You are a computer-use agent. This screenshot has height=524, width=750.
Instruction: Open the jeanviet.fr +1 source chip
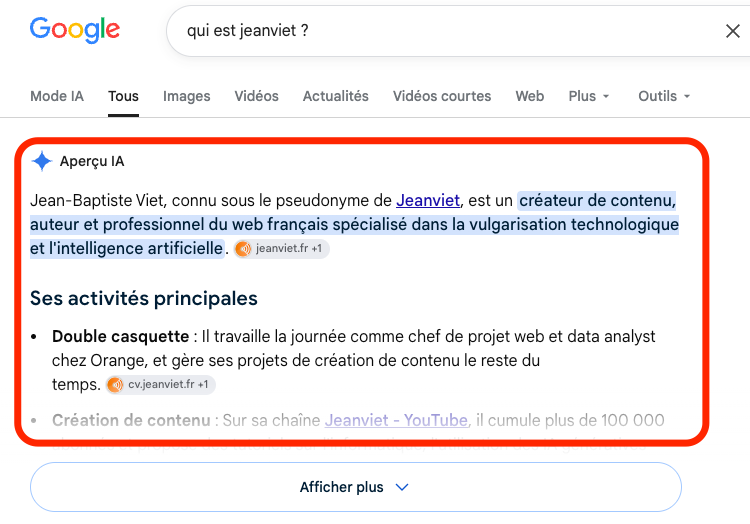pyautogui.click(x=281, y=249)
